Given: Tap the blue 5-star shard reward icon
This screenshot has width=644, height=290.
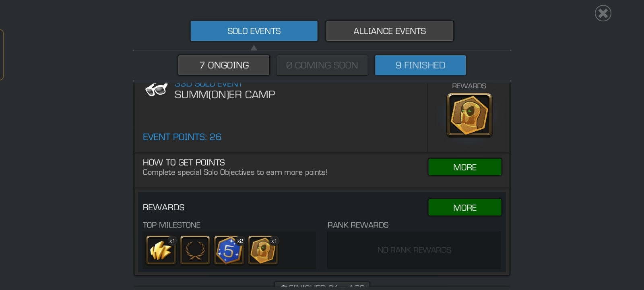Looking at the screenshot, I should pos(229,250).
